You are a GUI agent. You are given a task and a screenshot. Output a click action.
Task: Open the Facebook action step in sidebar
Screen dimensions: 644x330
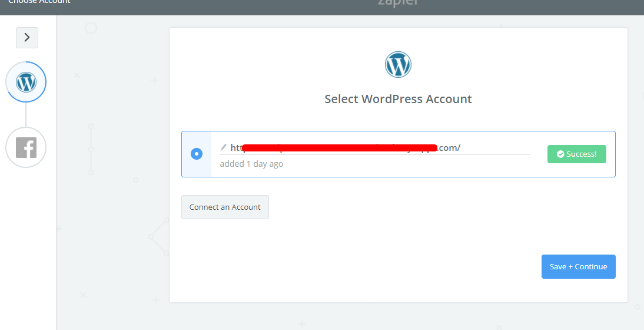click(26, 147)
